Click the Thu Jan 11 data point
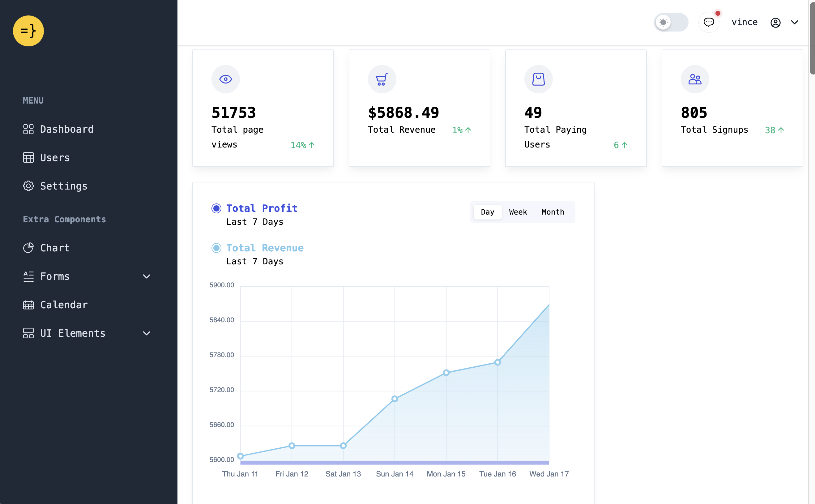815x504 pixels. coord(240,456)
